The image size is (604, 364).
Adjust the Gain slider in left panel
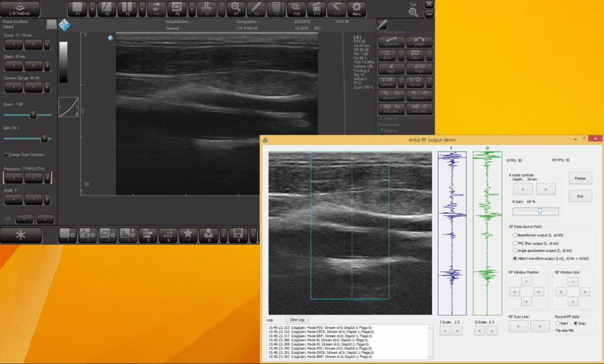coord(44,138)
